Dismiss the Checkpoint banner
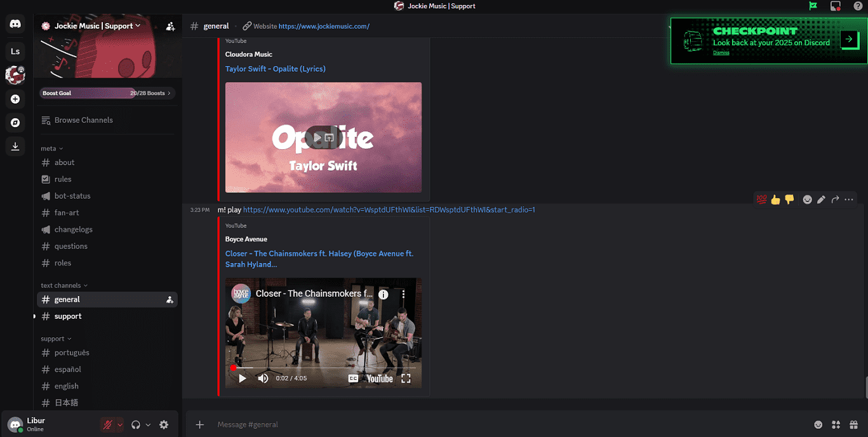 721,53
